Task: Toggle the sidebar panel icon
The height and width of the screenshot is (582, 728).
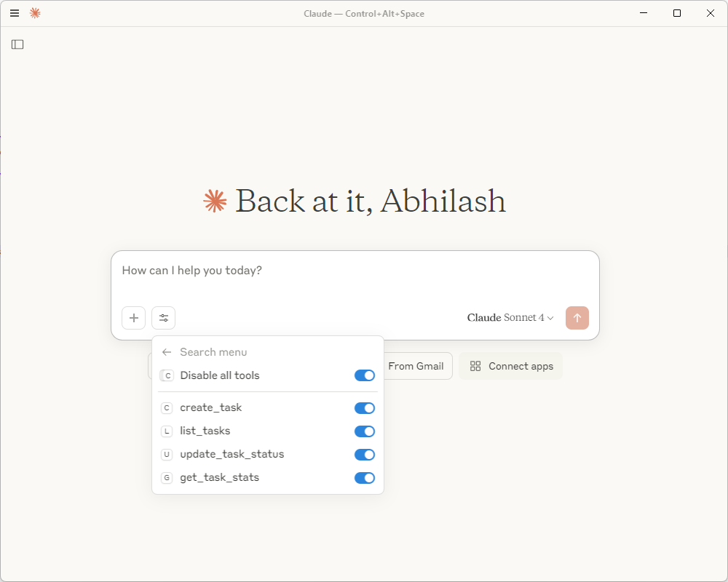Action: 17,44
